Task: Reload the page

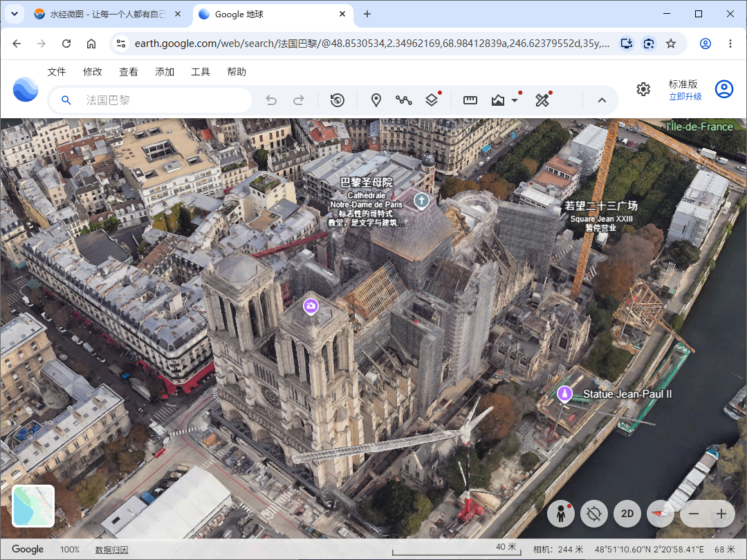Action: pos(66,44)
